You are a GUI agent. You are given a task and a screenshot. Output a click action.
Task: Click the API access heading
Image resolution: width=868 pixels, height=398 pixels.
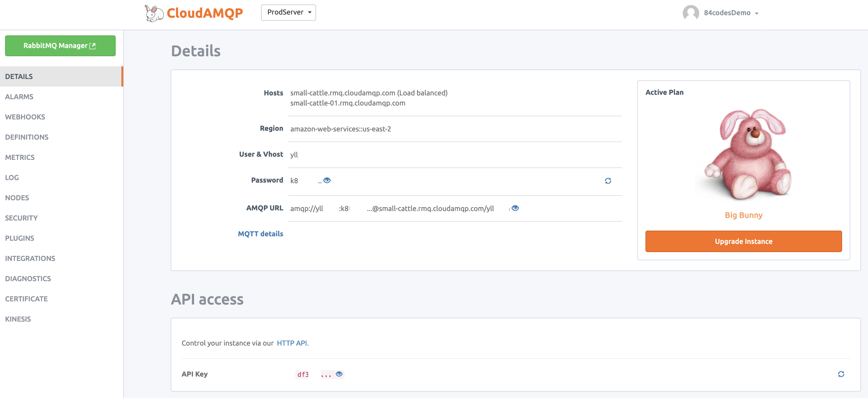tap(207, 299)
